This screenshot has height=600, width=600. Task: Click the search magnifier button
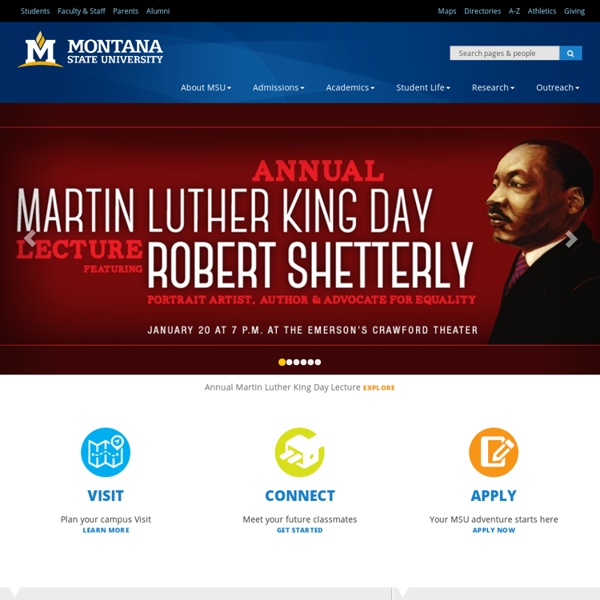click(x=571, y=53)
